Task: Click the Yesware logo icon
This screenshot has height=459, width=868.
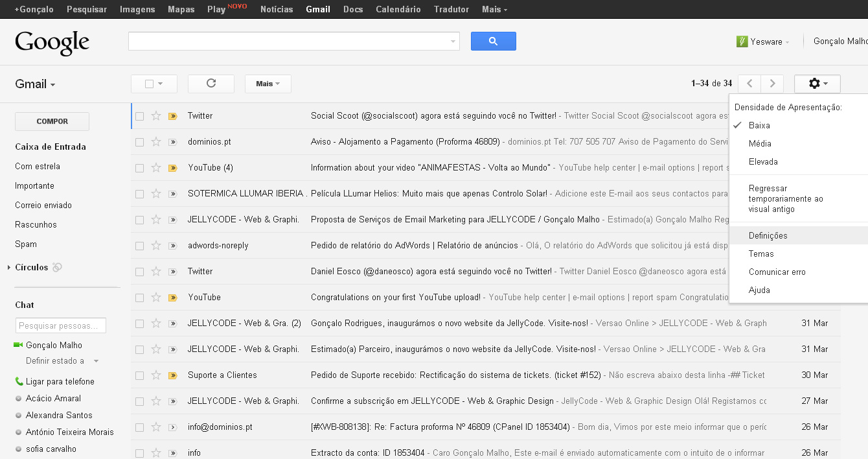Action: pyautogui.click(x=742, y=41)
